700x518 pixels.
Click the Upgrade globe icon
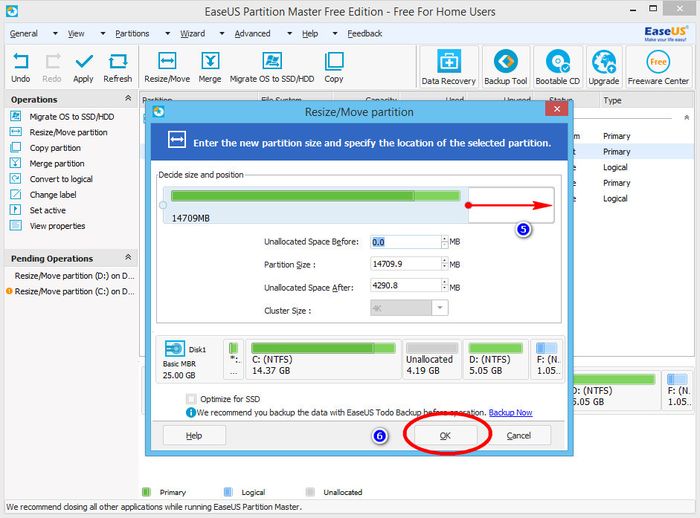coord(604,61)
